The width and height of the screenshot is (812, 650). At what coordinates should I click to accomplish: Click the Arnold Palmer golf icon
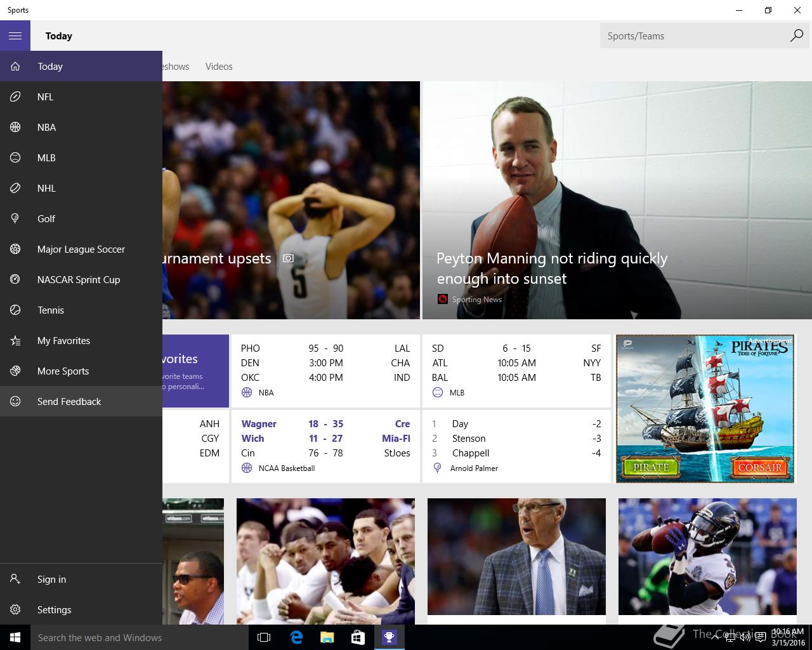tap(438, 468)
